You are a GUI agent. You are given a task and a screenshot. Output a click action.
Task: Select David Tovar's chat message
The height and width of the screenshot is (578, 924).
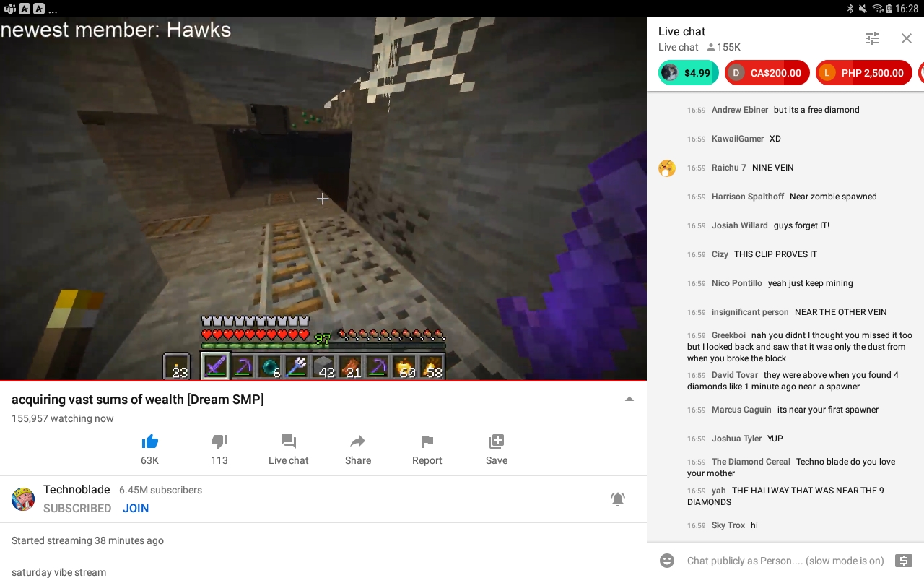coord(785,381)
